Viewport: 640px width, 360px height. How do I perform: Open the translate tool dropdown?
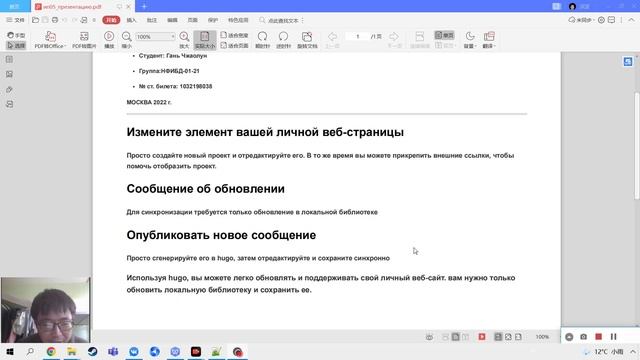489,40
